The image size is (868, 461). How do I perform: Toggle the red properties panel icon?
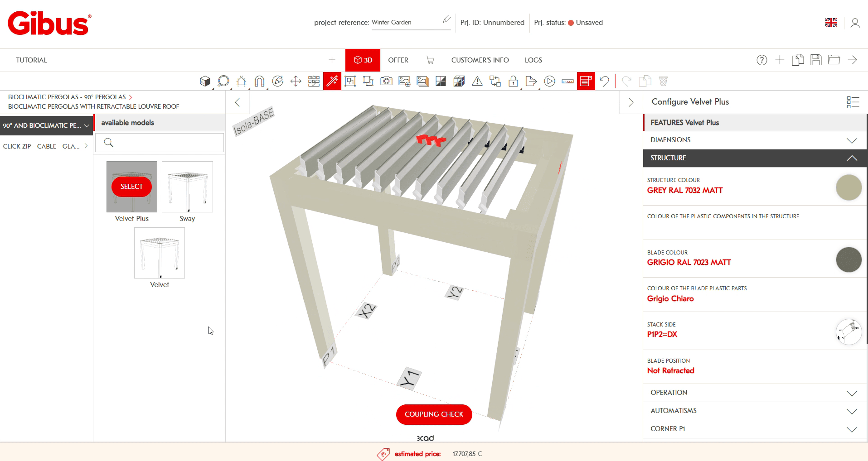[586, 82]
